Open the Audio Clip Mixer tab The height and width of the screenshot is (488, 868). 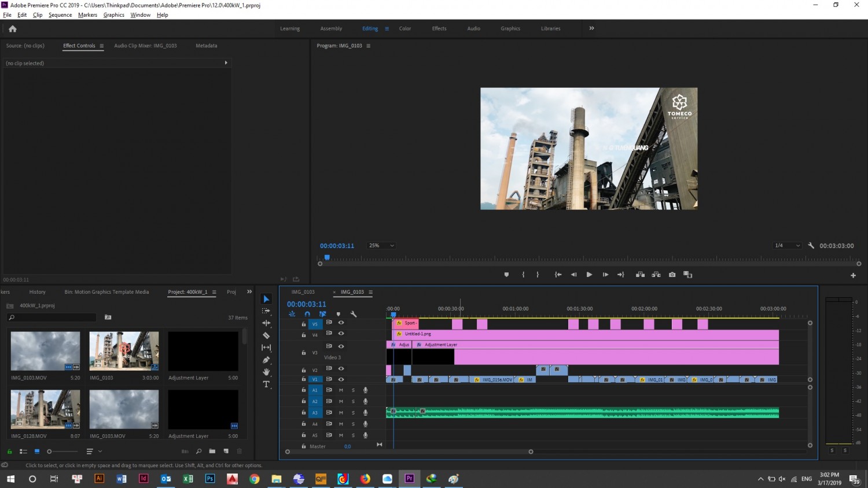145,46
